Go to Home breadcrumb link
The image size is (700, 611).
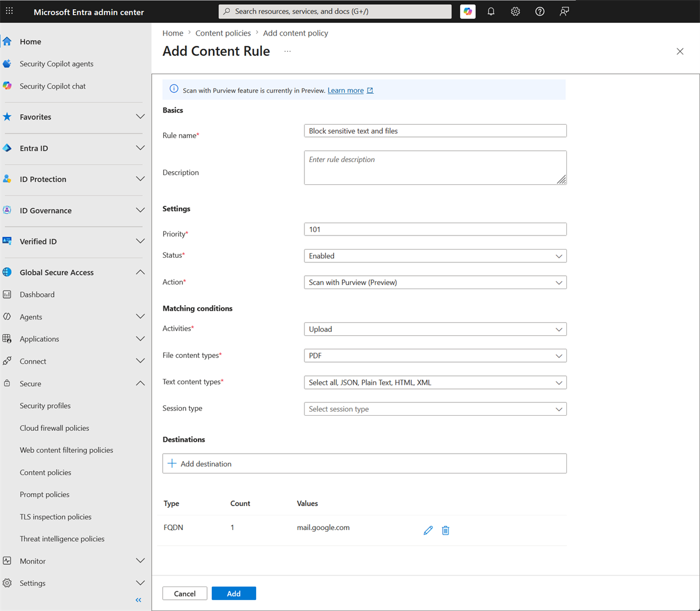(173, 33)
